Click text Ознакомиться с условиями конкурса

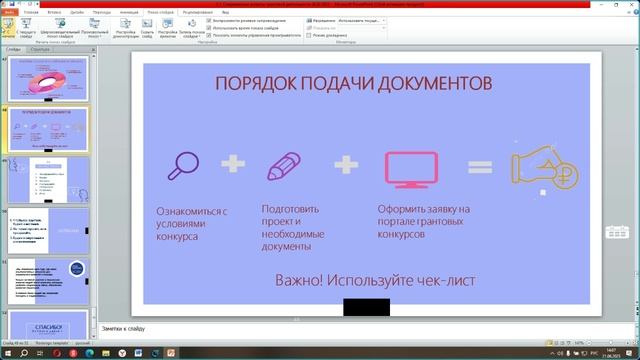point(191,224)
